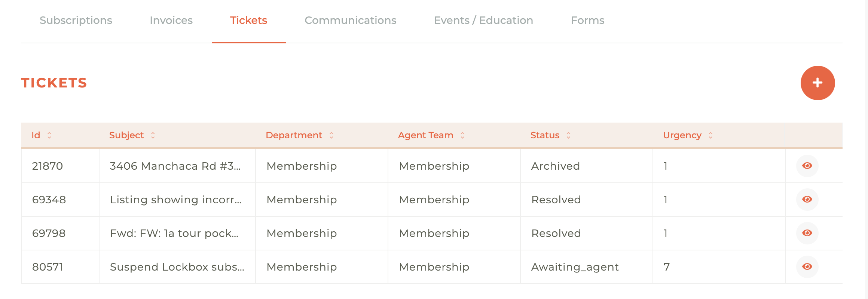The image size is (868, 299).
Task: Open the Suspend Lockbox ticket details
Action: tap(807, 266)
